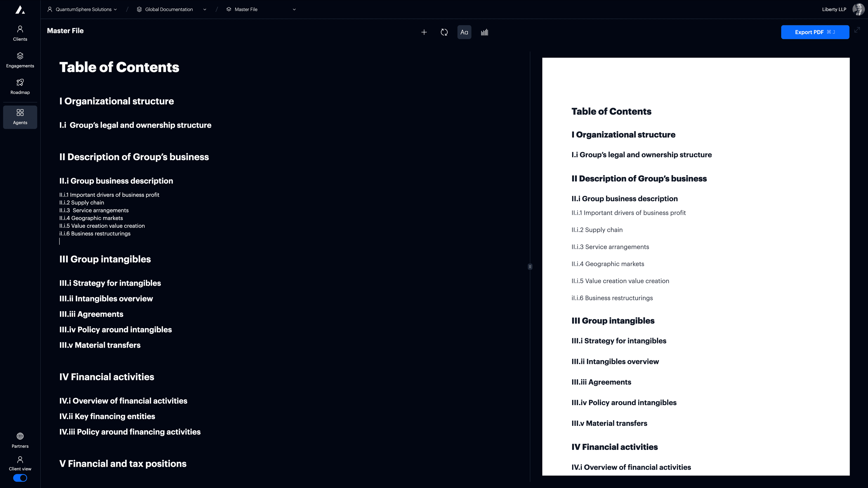Viewport: 868px width, 488px height.
Task: Click the barcode-style bars icon
Action: click(x=484, y=32)
